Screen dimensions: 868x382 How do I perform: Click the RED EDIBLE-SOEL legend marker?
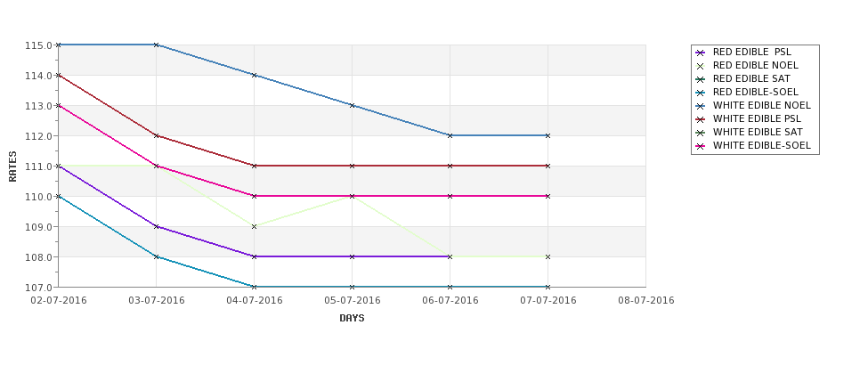coord(701,93)
